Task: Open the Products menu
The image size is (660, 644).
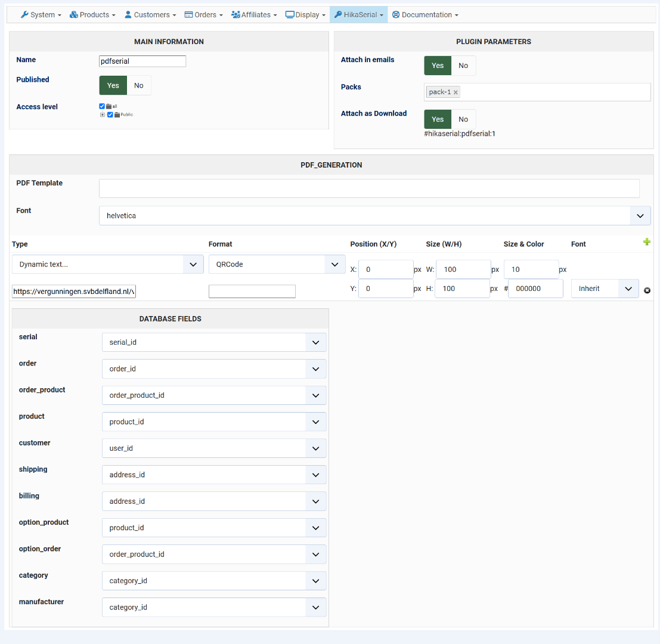Action: click(92, 15)
